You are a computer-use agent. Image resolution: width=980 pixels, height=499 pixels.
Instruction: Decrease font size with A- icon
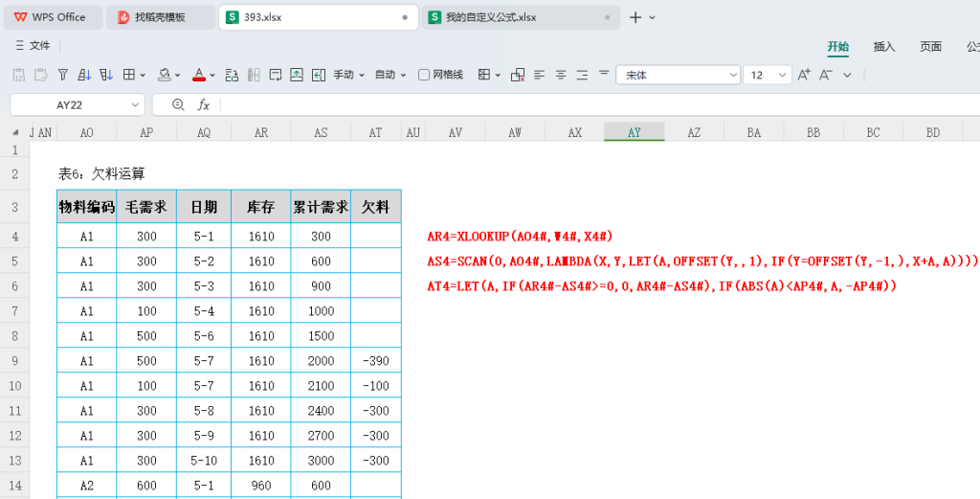[826, 75]
